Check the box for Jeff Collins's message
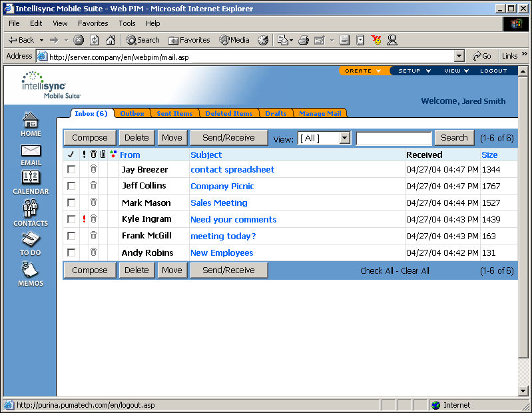Screen dimensions: 532x413 pyautogui.click(x=71, y=186)
